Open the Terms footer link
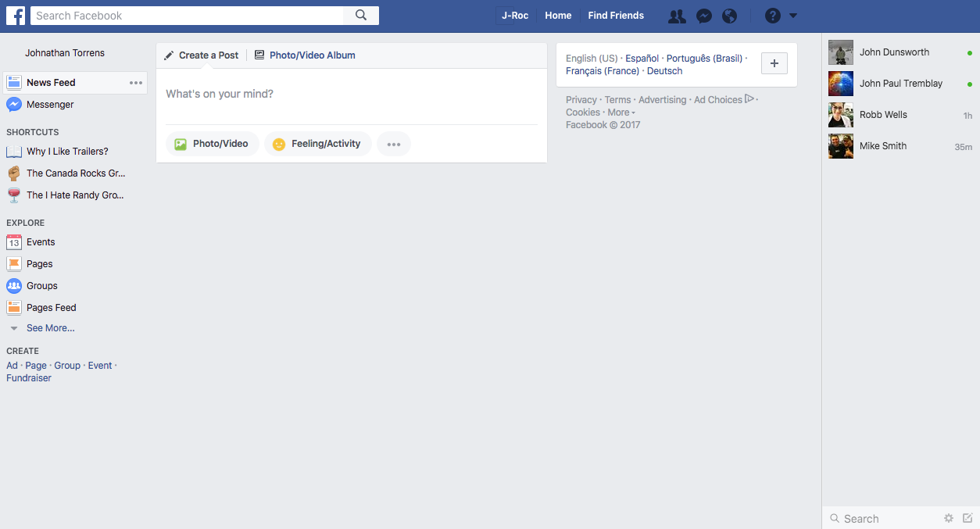The height and width of the screenshot is (529, 980). pyautogui.click(x=617, y=100)
